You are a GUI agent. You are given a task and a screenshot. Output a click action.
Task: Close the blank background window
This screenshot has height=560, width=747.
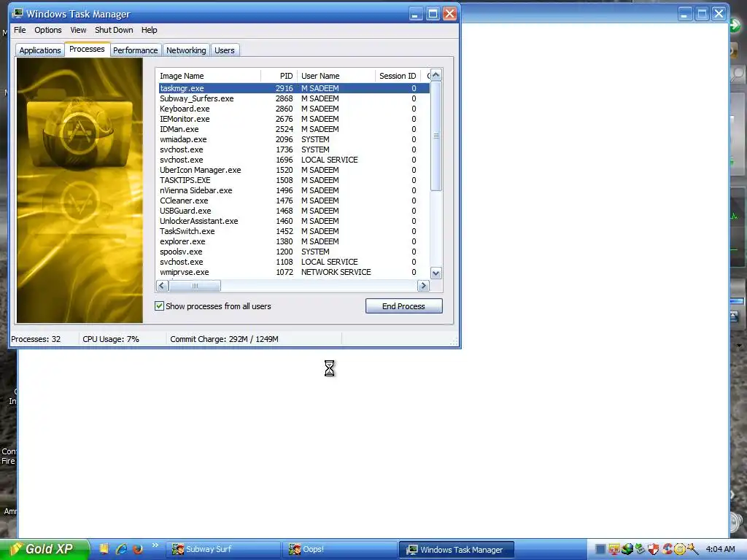click(719, 14)
